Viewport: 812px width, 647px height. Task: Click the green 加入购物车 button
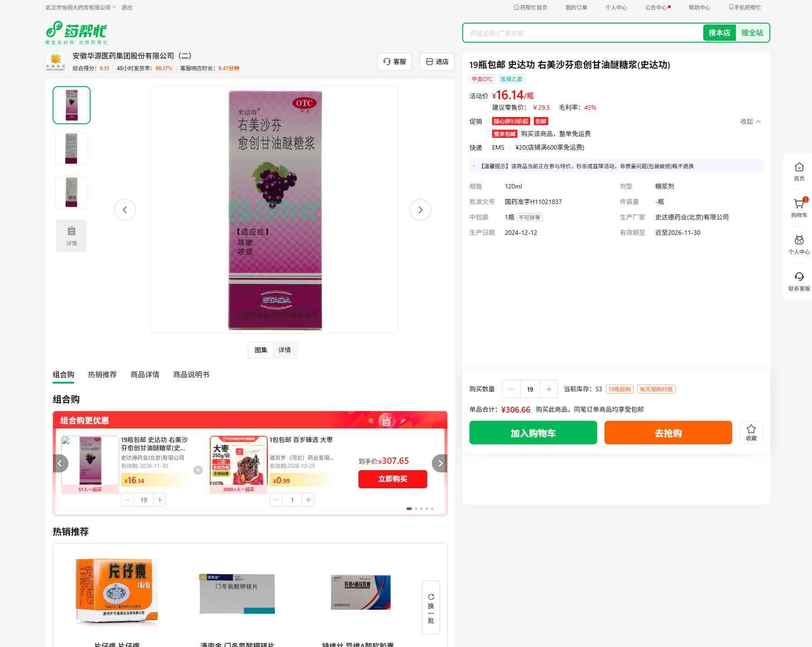pyautogui.click(x=533, y=433)
